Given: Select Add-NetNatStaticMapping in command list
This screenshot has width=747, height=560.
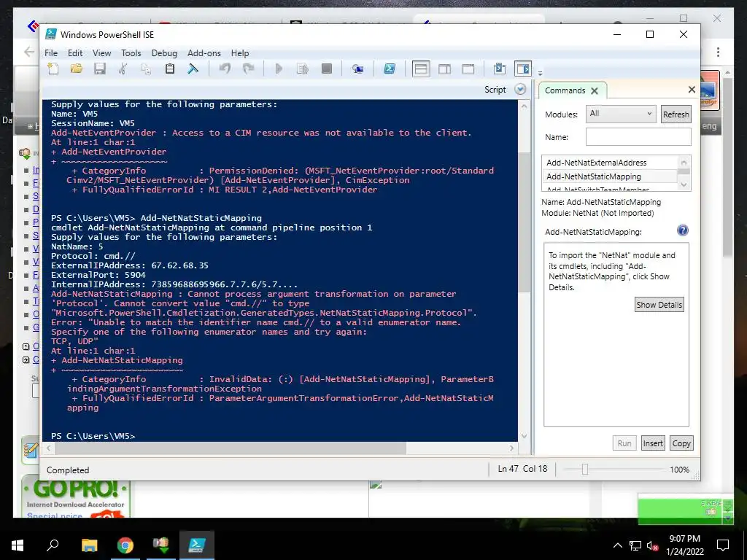Looking at the screenshot, I should pyautogui.click(x=611, y=176).
